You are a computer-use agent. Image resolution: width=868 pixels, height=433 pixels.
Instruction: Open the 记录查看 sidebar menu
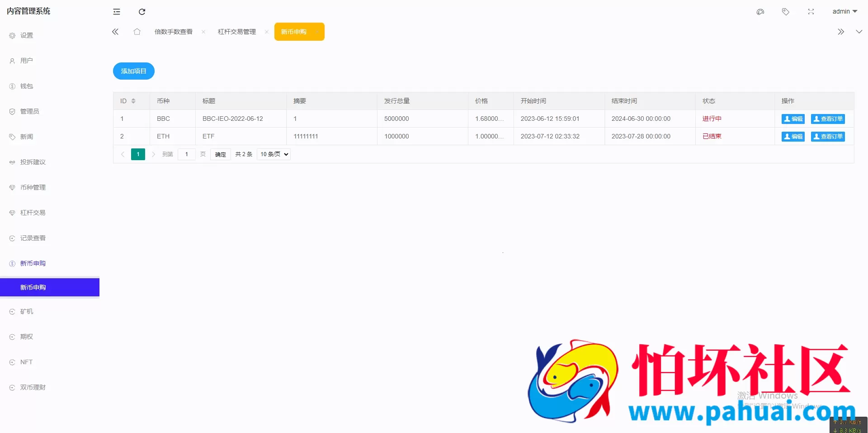point(50,238)
